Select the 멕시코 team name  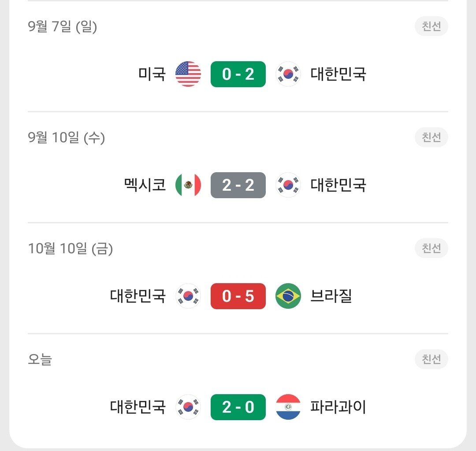145,185
